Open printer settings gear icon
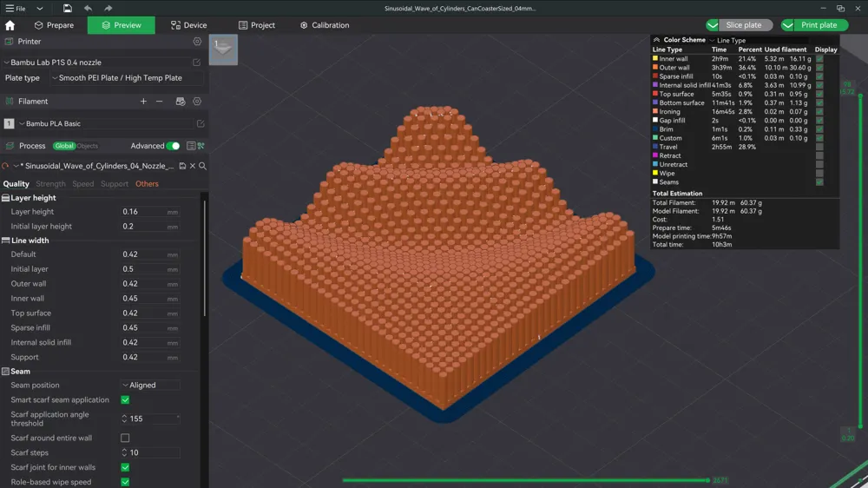The height and width of the screenshot is (488, 868). (x=197, y=42)
